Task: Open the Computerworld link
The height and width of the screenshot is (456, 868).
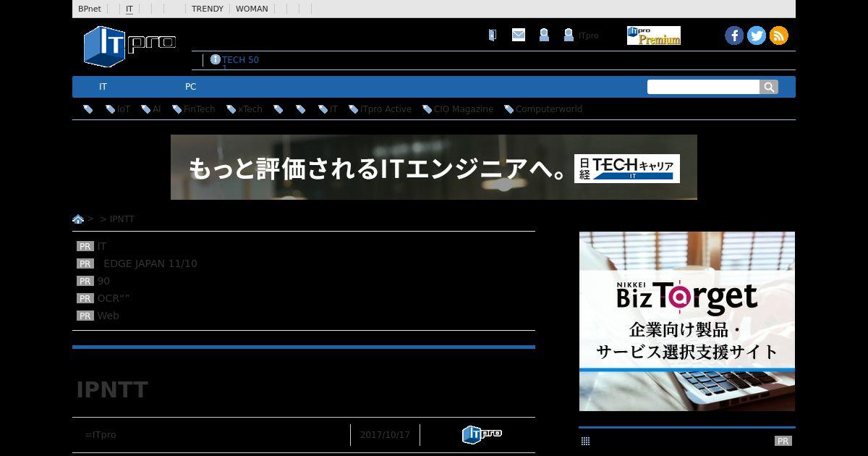Action: pyautogui.click(x=549, y=109)
